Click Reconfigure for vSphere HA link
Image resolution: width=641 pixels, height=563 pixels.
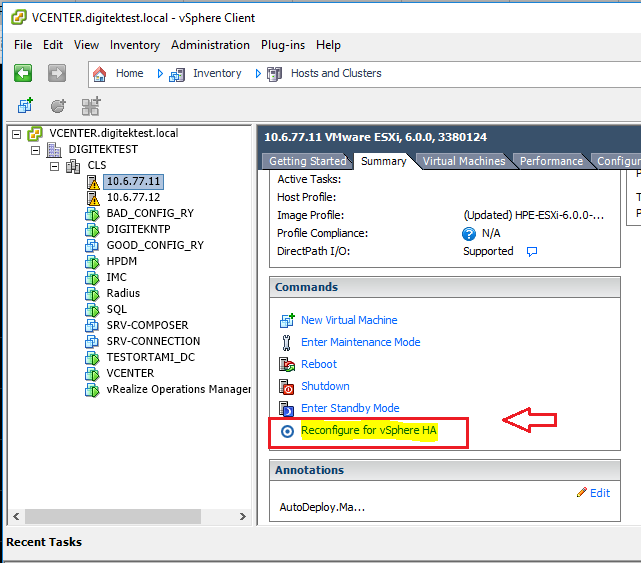[369, 431]
